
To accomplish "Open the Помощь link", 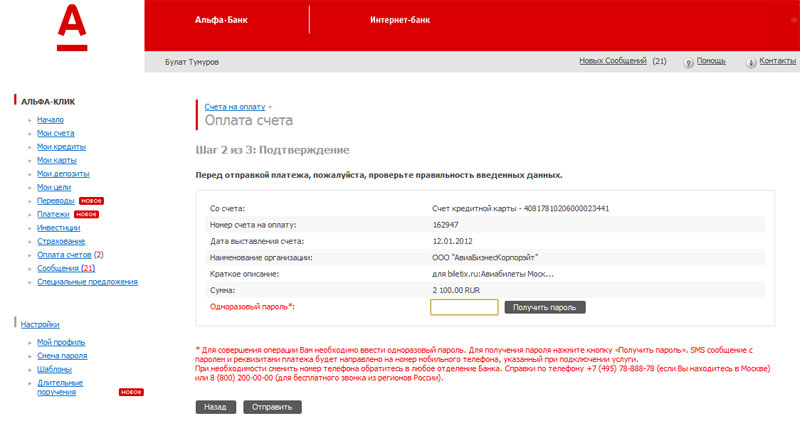I will [x=711, y=61].
